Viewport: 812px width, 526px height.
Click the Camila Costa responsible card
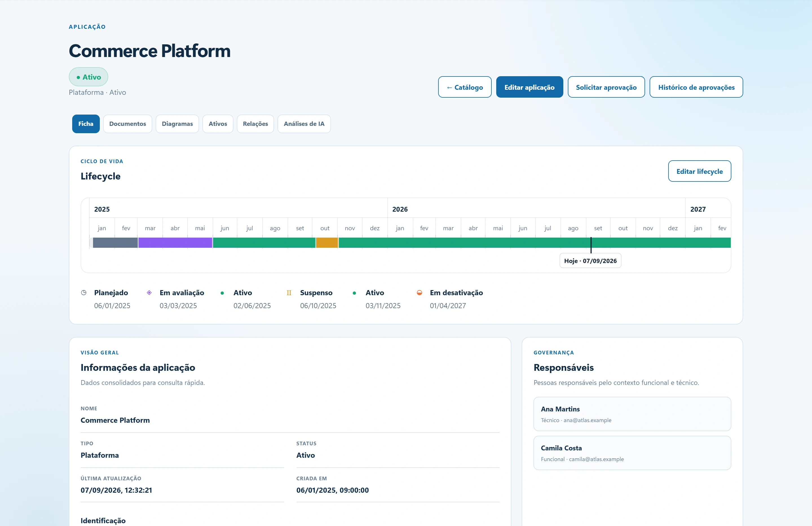632,453
